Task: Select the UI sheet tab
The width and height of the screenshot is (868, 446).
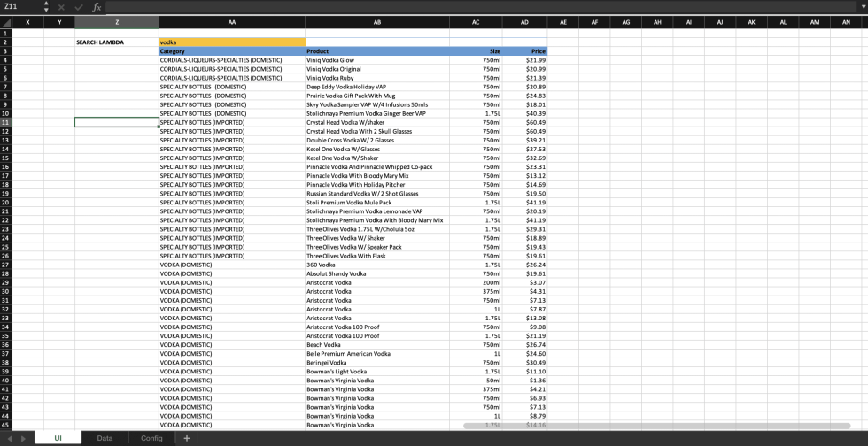Action: pos(58,438)
